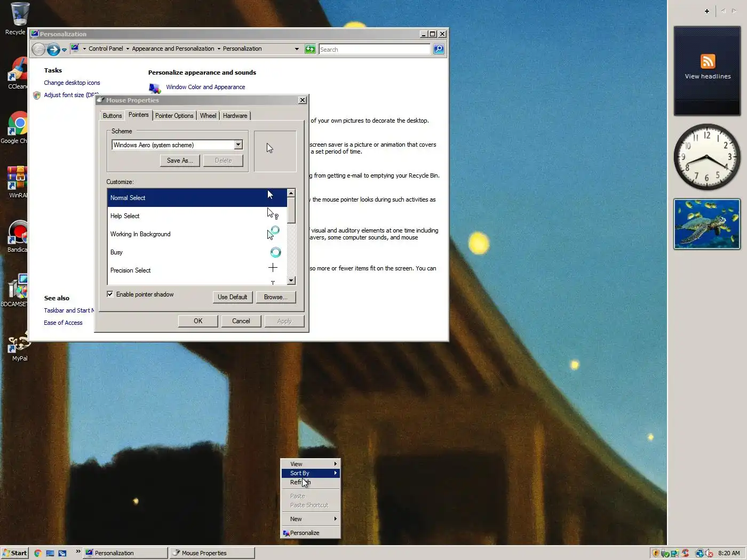Expand the Control Panel breadcrumb arrow

[128, 49]
